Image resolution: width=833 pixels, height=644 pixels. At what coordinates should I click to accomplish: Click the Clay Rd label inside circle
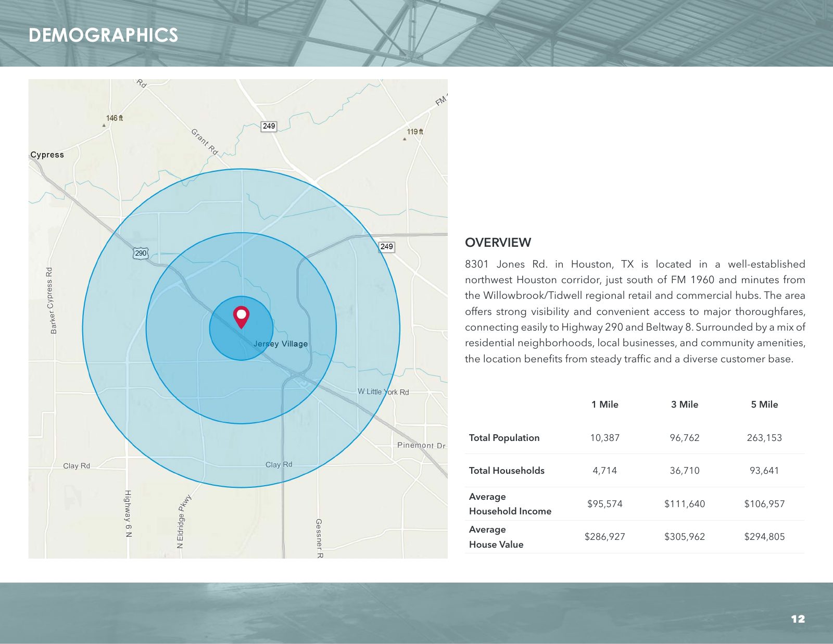[279, 464]
